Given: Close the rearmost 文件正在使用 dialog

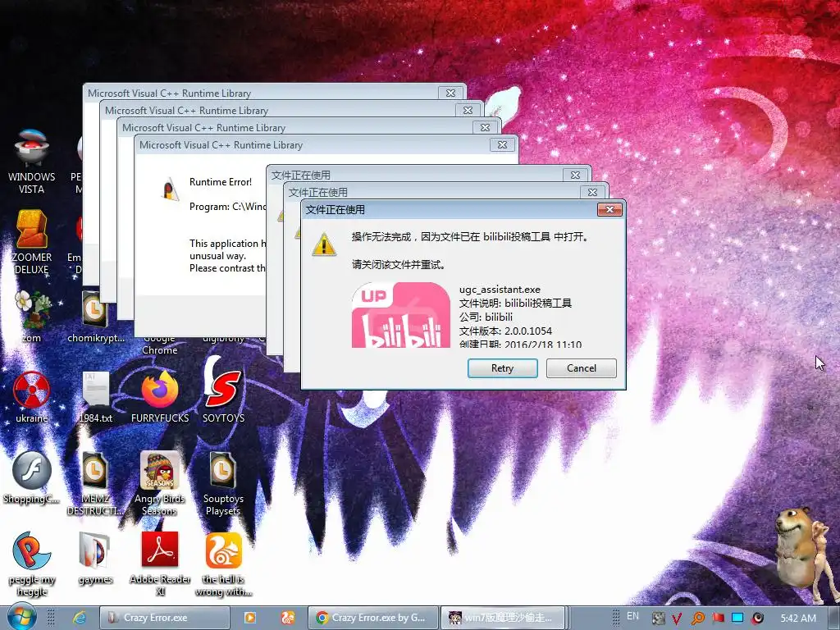Looking at the screenshot, I should [575, 175].
